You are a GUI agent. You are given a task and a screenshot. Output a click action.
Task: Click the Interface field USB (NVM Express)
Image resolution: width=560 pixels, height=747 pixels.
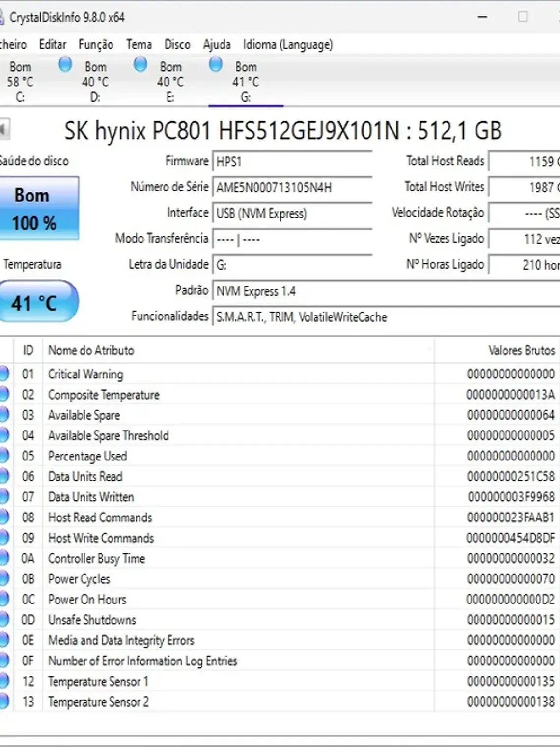pyautogui.click(x=292, y=213)
